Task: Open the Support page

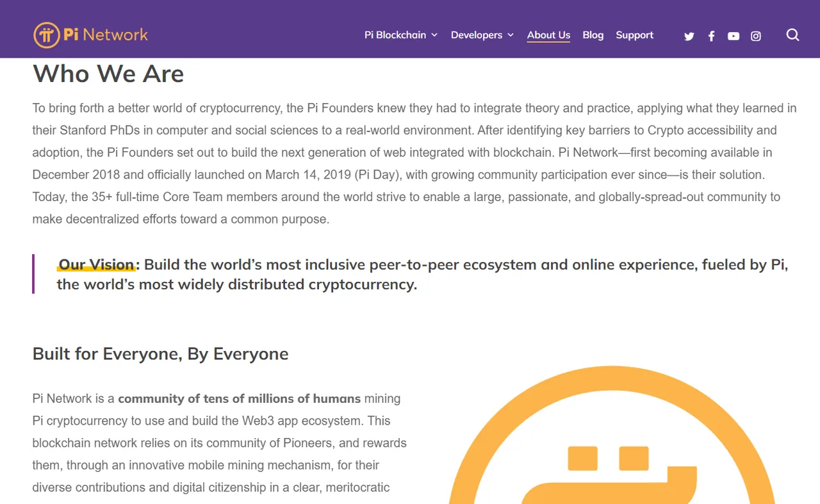Action: (x=635, y=35)
